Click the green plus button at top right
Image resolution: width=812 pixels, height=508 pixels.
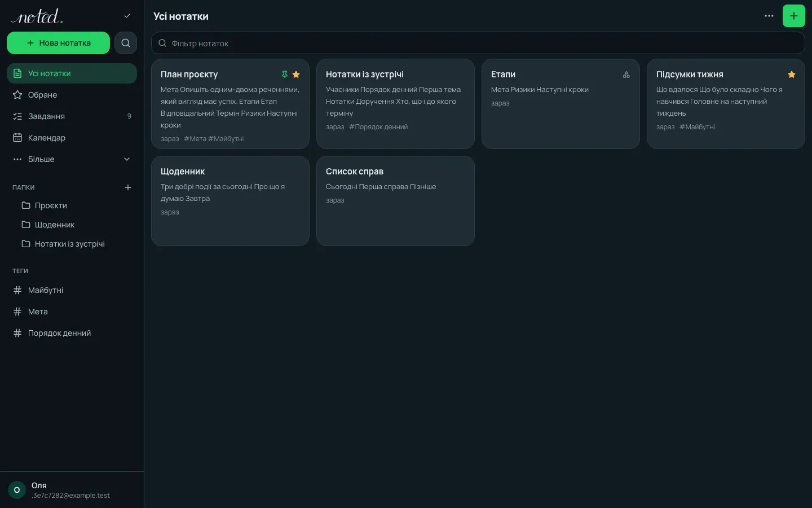coord(794,16)
